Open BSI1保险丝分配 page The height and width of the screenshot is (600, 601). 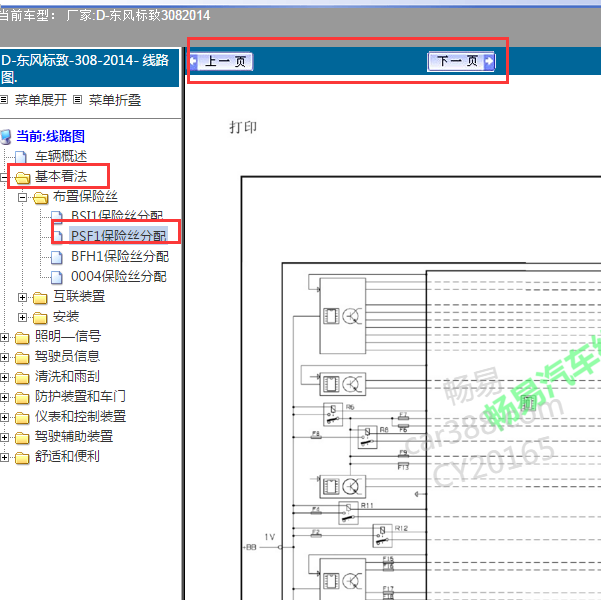point(117,215)
